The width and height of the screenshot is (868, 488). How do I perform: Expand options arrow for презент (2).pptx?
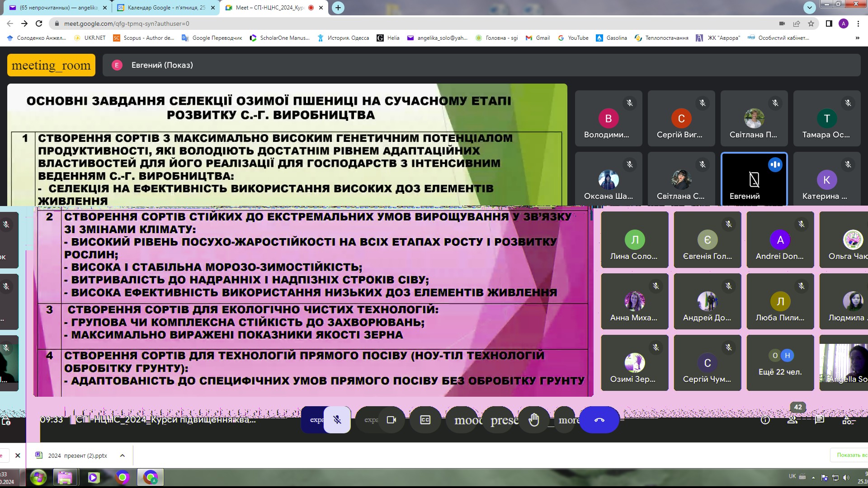click(x=122, y=455)
